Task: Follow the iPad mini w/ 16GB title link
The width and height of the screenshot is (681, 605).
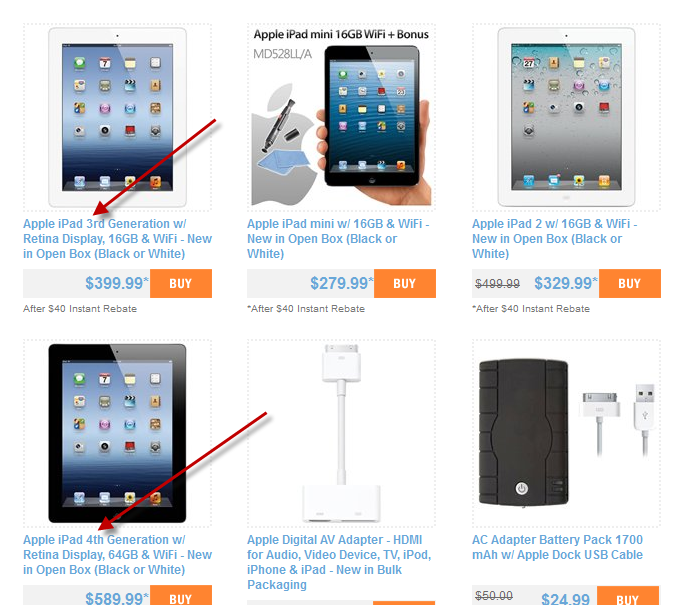Action: click(x=338, y=238)
